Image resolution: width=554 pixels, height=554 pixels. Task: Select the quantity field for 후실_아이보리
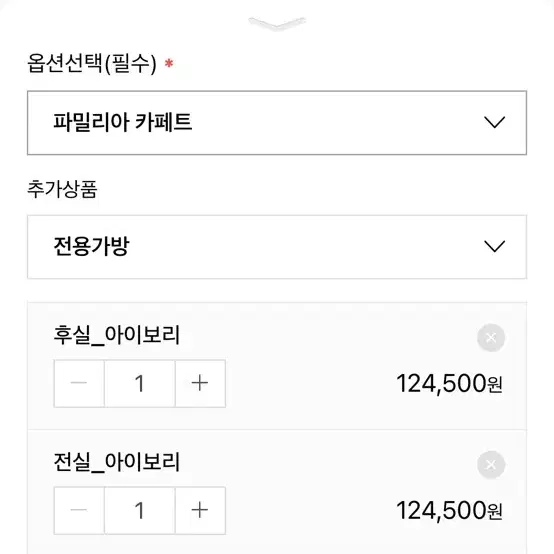click(x=140, y=383)
